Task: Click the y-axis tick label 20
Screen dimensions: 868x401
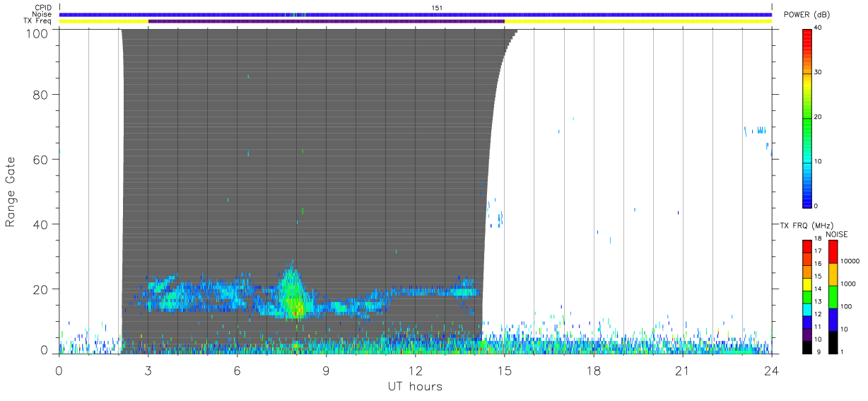Action: [x=42, y=290]
